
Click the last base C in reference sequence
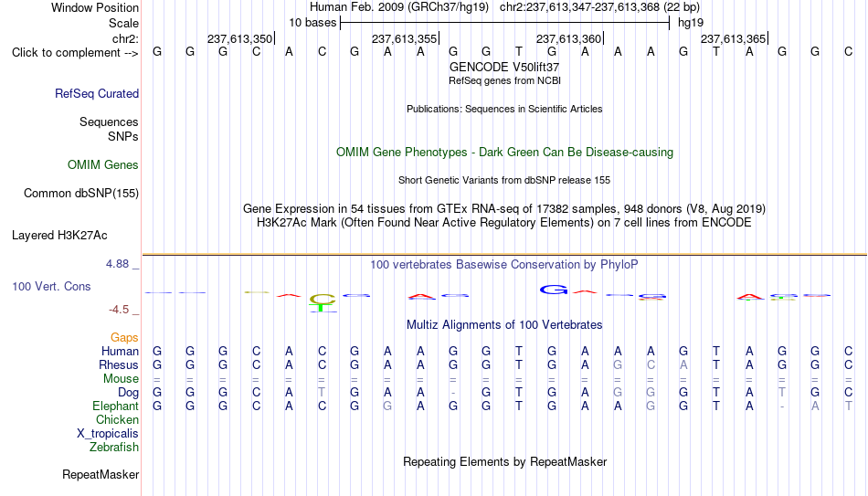pos(848,51)
